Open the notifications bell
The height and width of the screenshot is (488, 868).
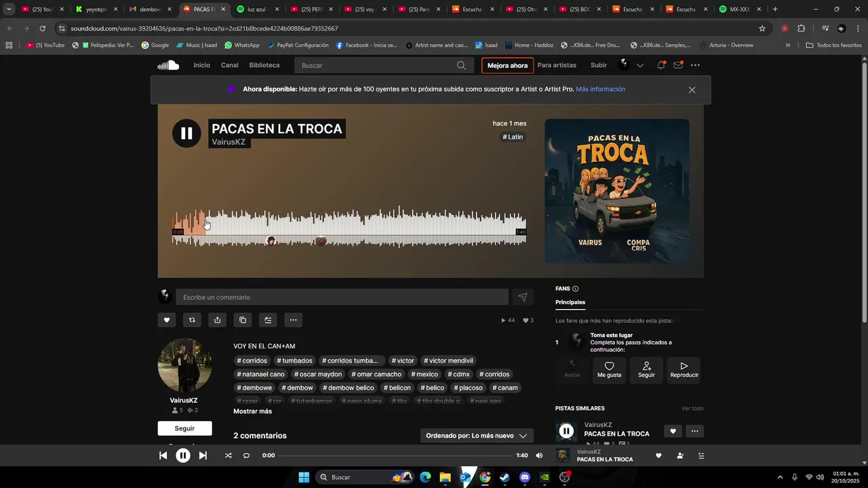pyautogui.click(x=660, y=65)
